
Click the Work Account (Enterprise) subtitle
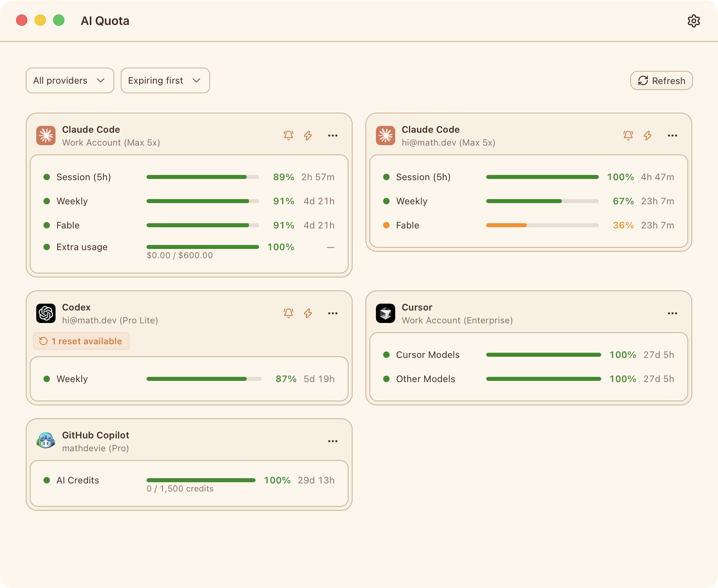pyautogui.click(x=457, y=321)
